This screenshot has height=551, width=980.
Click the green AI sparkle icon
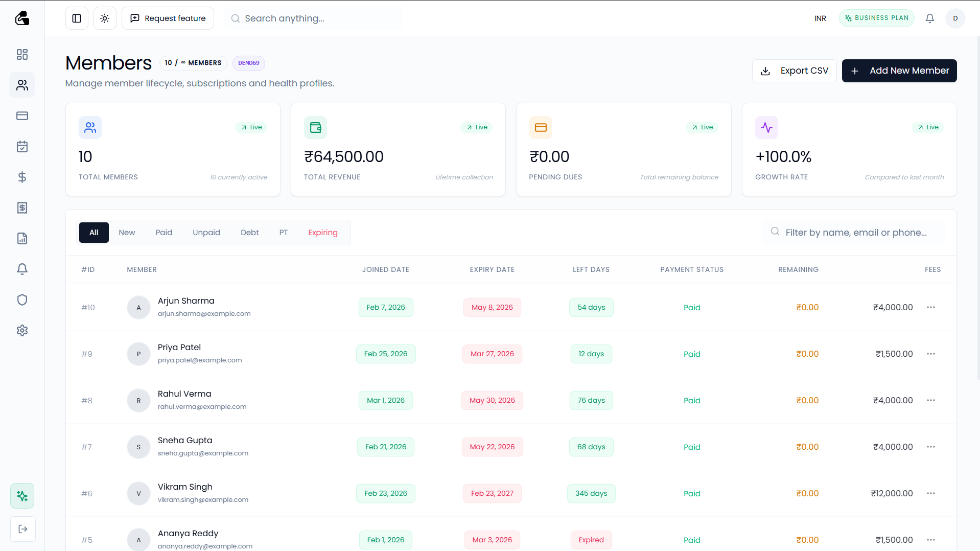pyautogui.click(x=22, y=496)
